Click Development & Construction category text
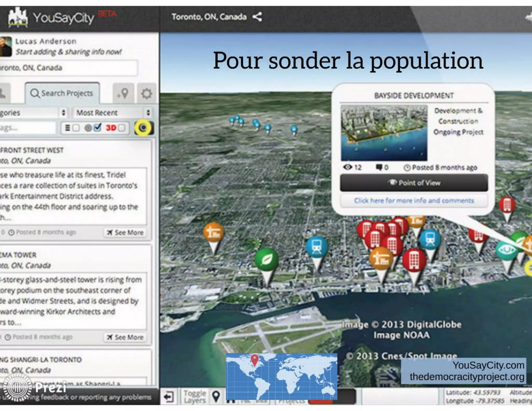The image size is (532, 411). pos(458,116)
